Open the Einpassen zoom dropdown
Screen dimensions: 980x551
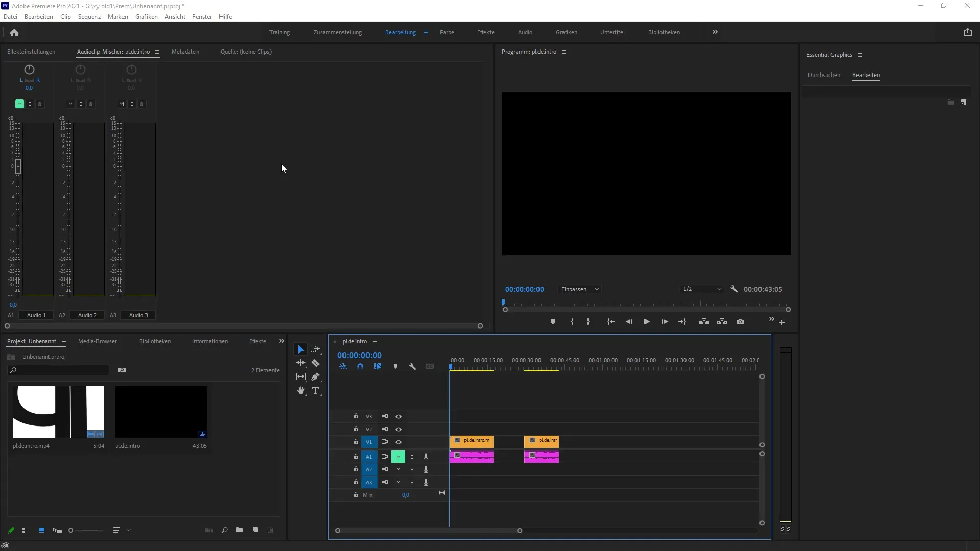point(579,289)
